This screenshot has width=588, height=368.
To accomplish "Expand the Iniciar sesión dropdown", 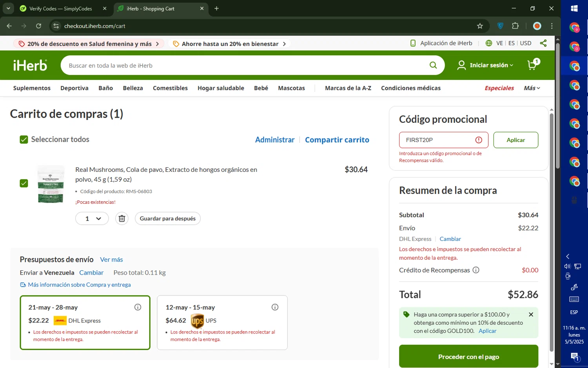I will tap(492, 65).
